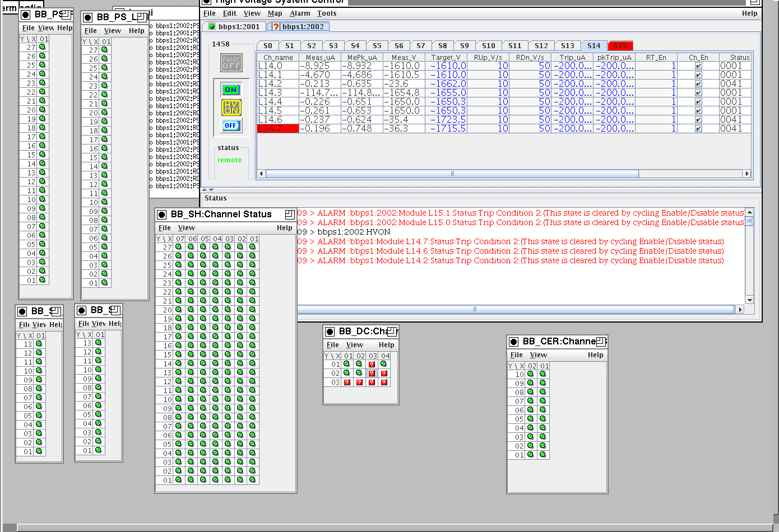Toggle Ch_En checkbox for channel L14.0
The width and height of the screenshot is (779, 532).
698,66
